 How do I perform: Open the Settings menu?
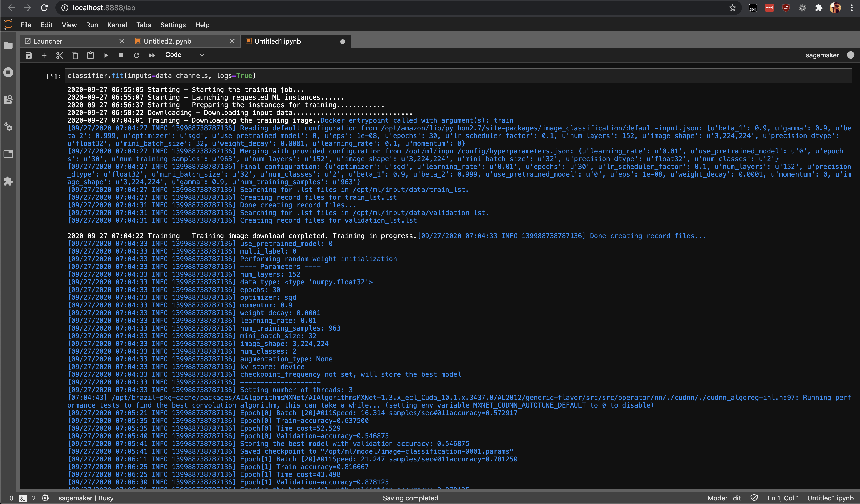(173, 25)
